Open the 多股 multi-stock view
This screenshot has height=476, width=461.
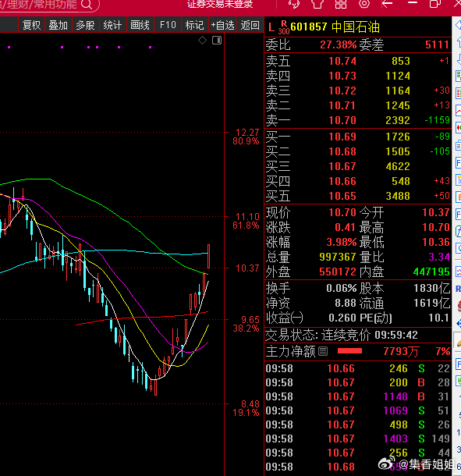pos(85,25)
